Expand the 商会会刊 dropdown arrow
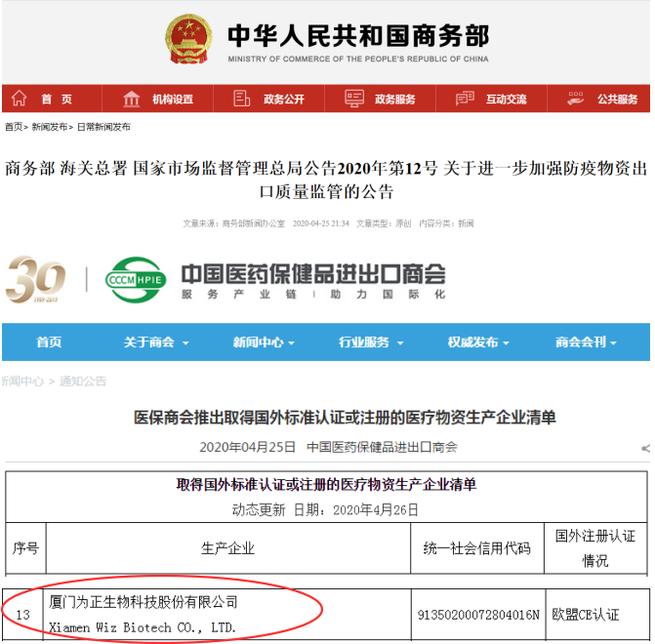 pos(613,343)
